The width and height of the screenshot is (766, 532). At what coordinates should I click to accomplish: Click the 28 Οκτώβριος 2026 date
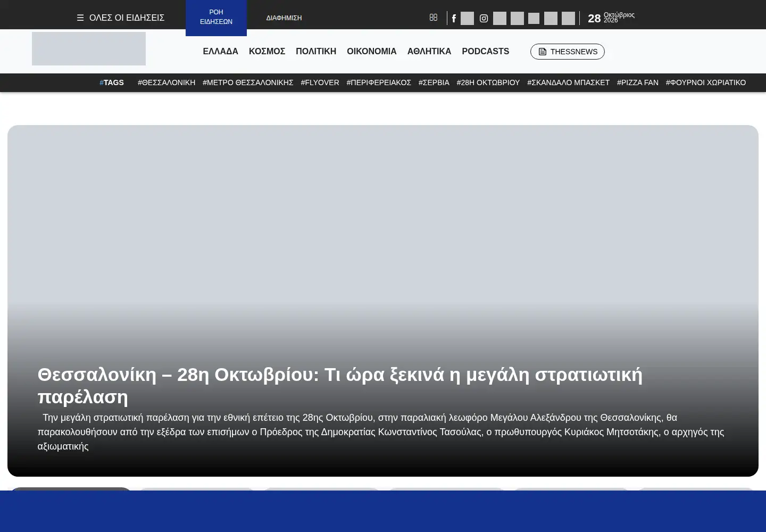(611, 18)
